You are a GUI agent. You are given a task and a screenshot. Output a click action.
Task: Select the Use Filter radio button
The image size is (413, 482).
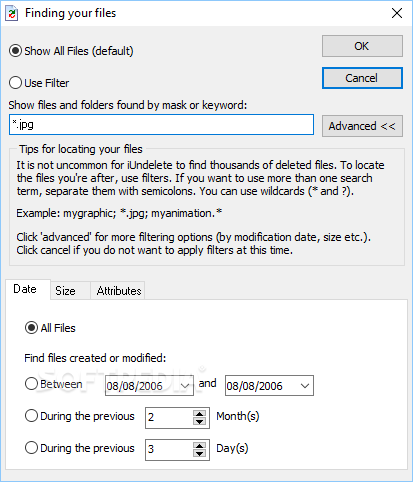(x=39, y=83)
